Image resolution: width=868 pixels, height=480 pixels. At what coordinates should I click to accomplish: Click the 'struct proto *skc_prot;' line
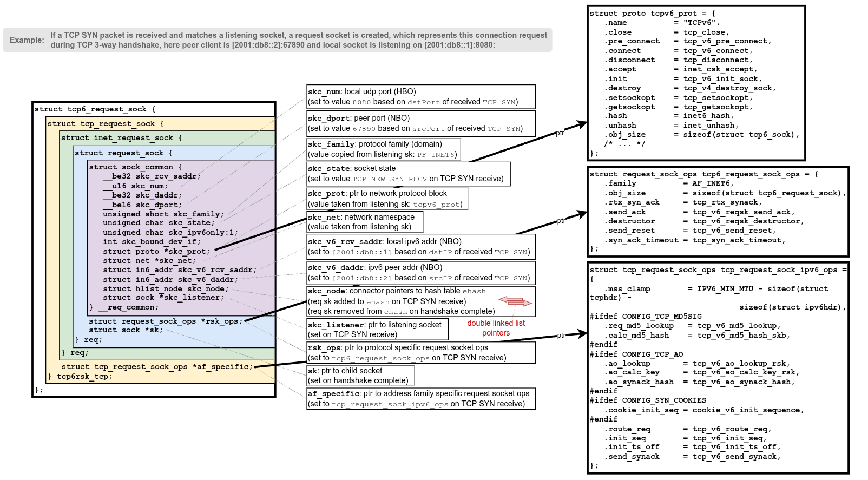click(155, 251)
